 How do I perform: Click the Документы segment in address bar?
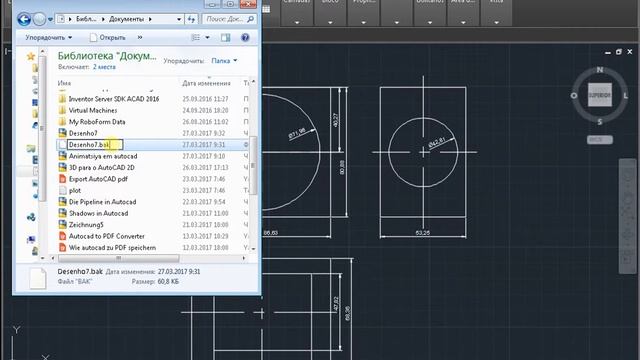127,19
